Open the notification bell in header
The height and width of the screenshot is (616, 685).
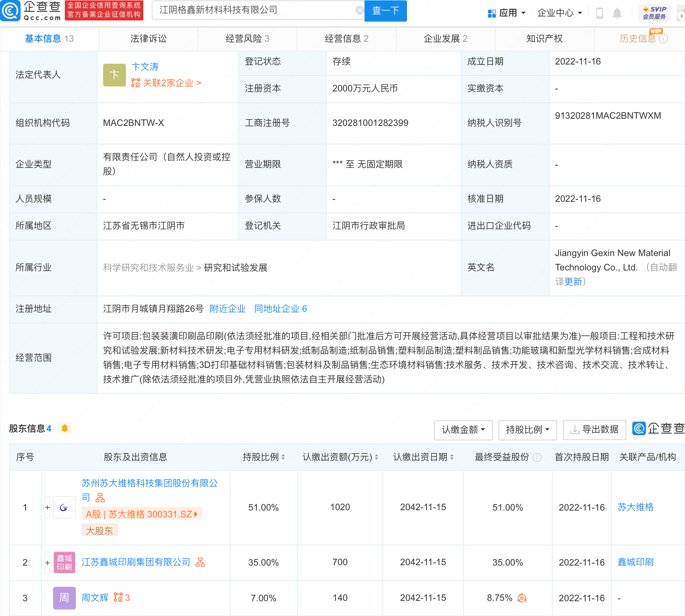pos(617,13)
